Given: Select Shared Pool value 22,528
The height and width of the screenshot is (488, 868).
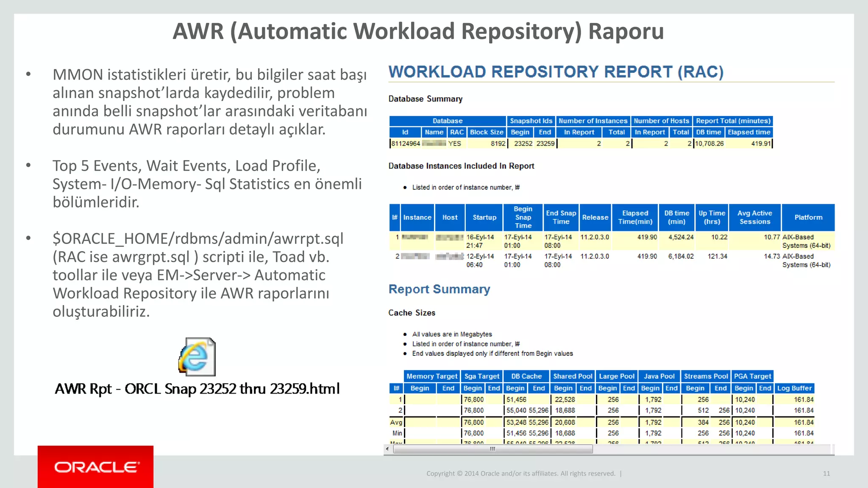Looking at the screenshot, I should tap(565, 399).
